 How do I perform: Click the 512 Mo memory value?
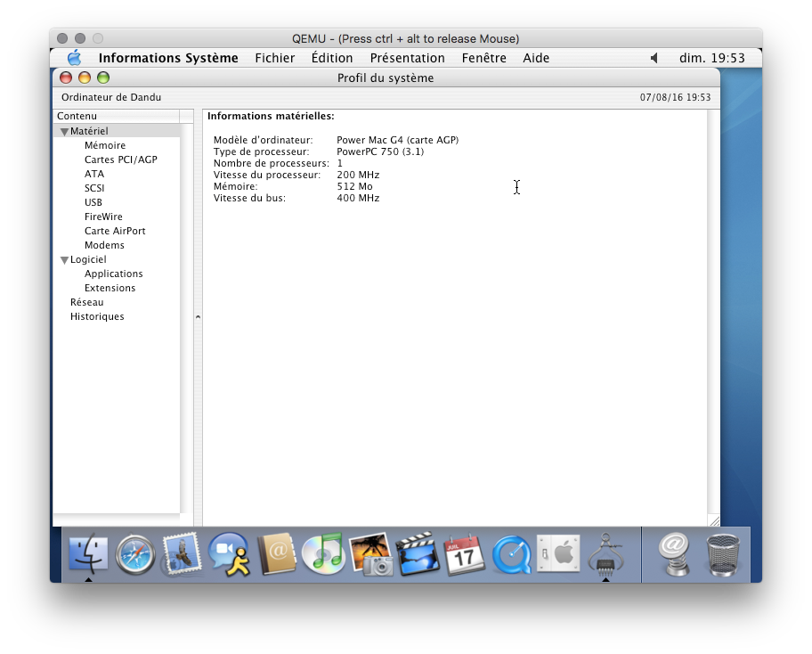(x=354, y=186)
